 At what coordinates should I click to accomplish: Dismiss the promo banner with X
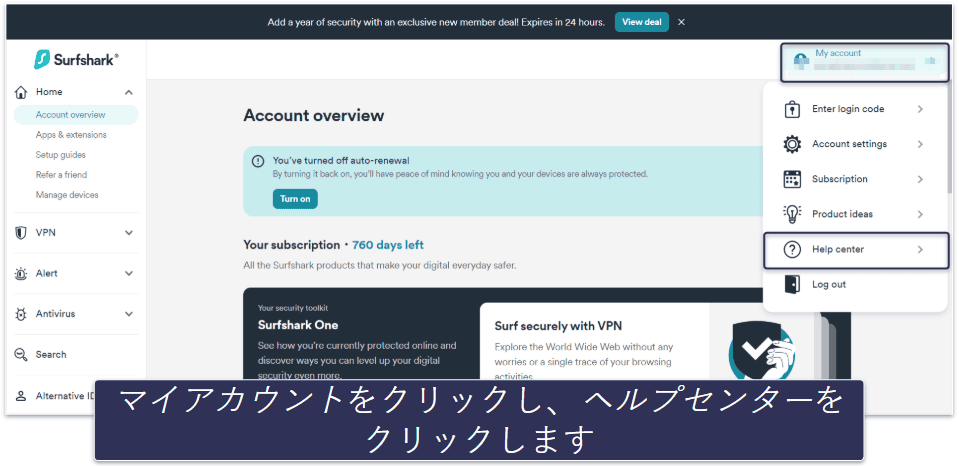pyautogui.click(x=681, y=22)
